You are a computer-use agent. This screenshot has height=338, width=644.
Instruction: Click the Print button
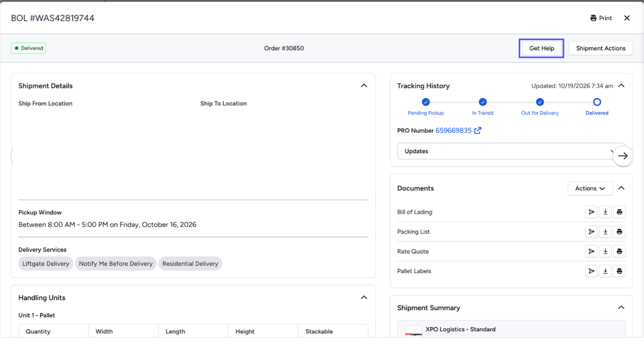click(601, 18)
